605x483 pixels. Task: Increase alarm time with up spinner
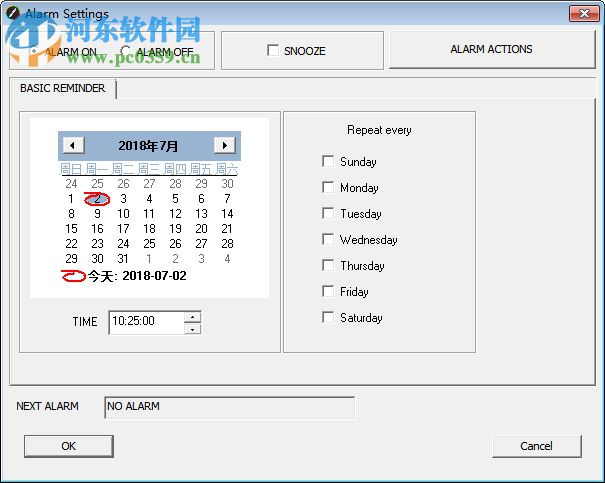193,317
